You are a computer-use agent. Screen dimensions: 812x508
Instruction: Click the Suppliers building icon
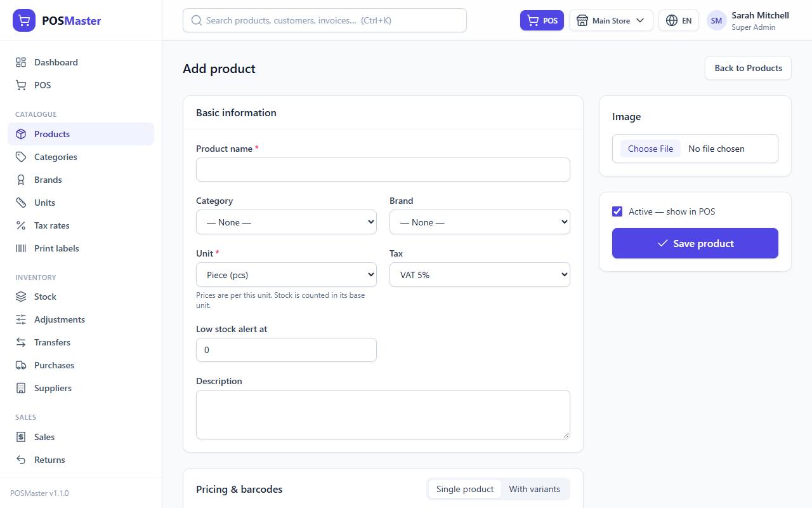point(21,388)
